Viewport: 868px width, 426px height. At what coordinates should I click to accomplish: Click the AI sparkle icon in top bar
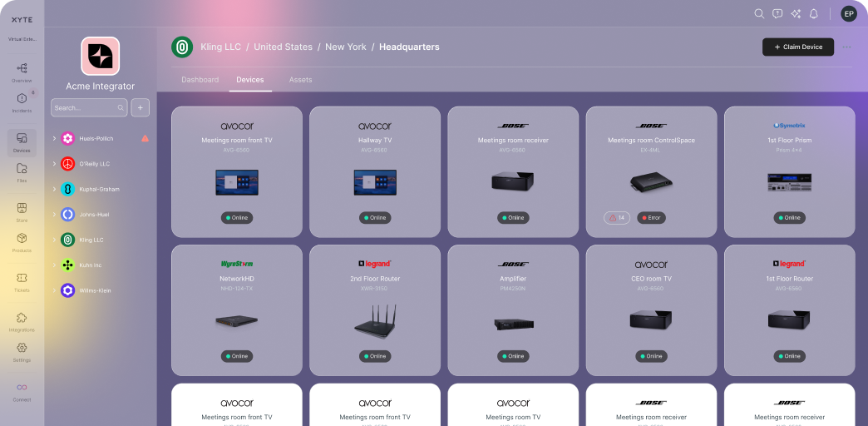point(796,14)
